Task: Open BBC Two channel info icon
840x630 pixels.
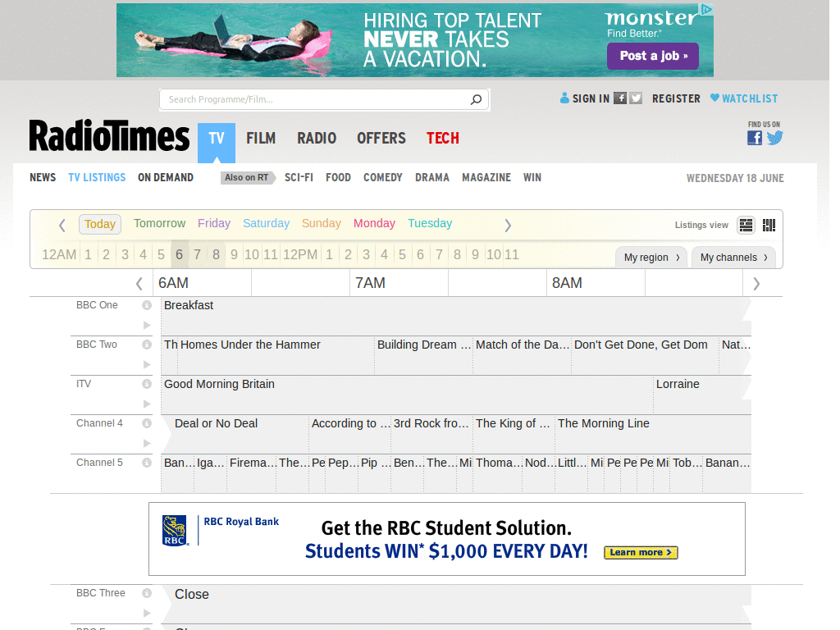Action: pyautogui.click(x=146, y=345)
